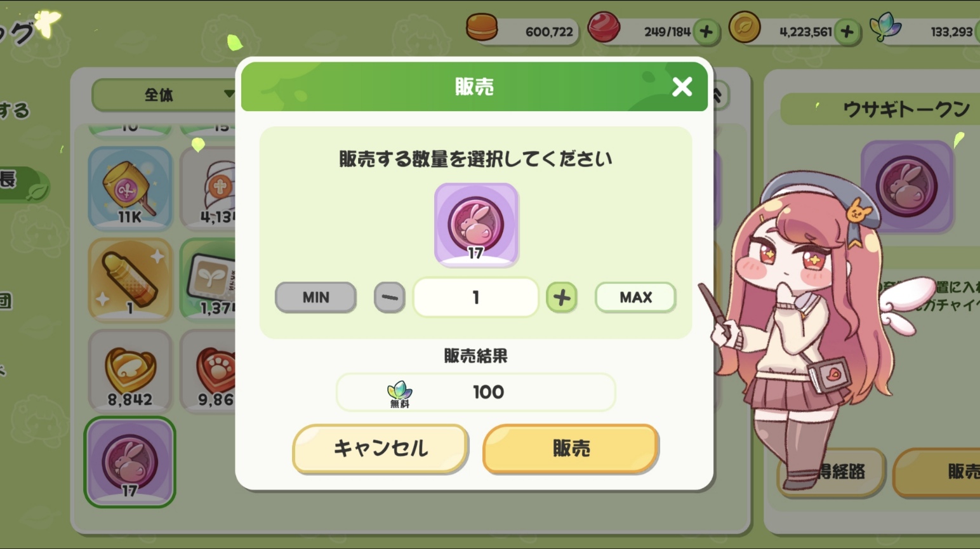Set quantity to minimum with MIN
Image resolution: width=980 pixels, height=549 pixels.
(x=315, y=297)
